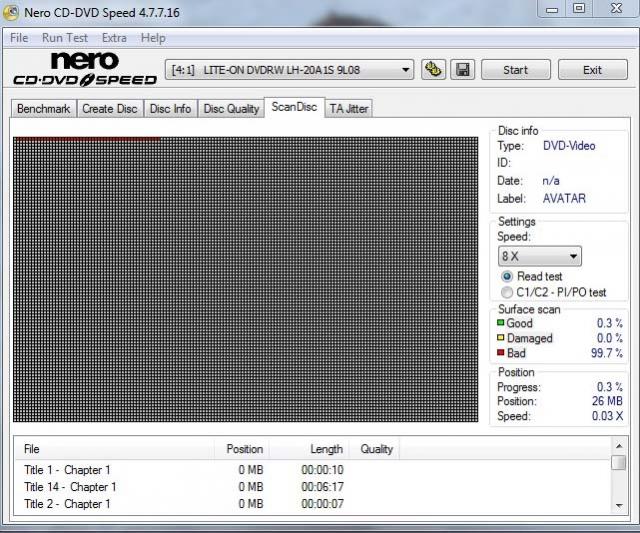Viewport: 640px width, 533px height.
Task: Open the Extra menu
Action: (114, 38)
